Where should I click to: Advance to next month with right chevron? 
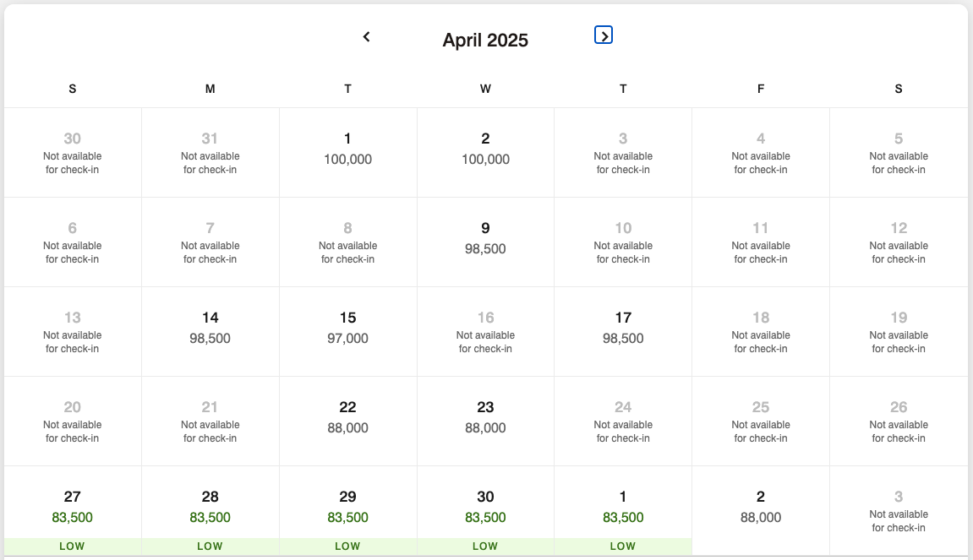coord(604,35)
